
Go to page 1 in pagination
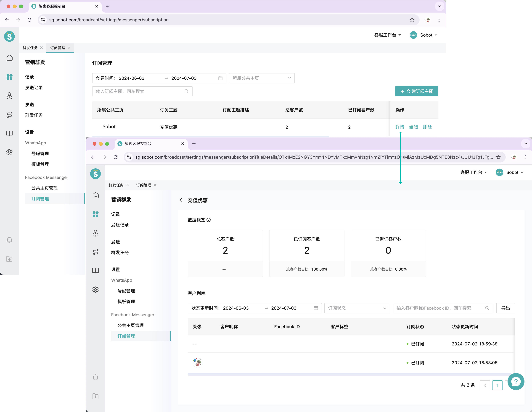pos(497,385)
